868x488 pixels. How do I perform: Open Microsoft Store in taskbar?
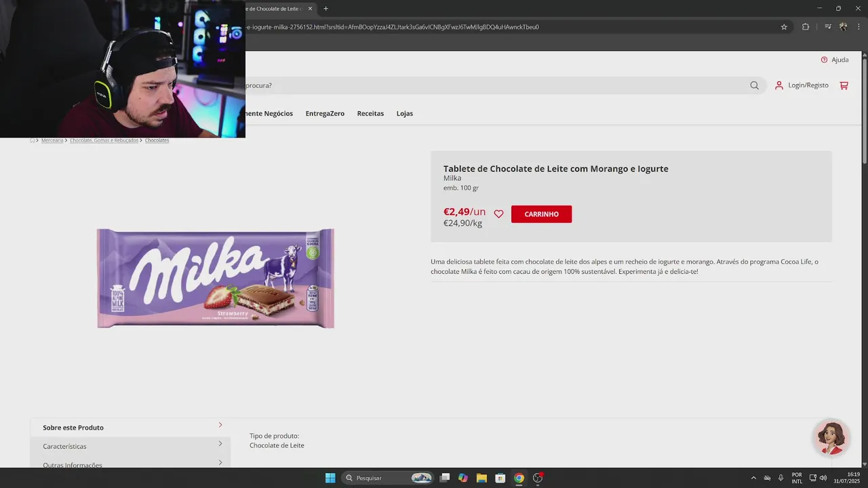point(500,478)
